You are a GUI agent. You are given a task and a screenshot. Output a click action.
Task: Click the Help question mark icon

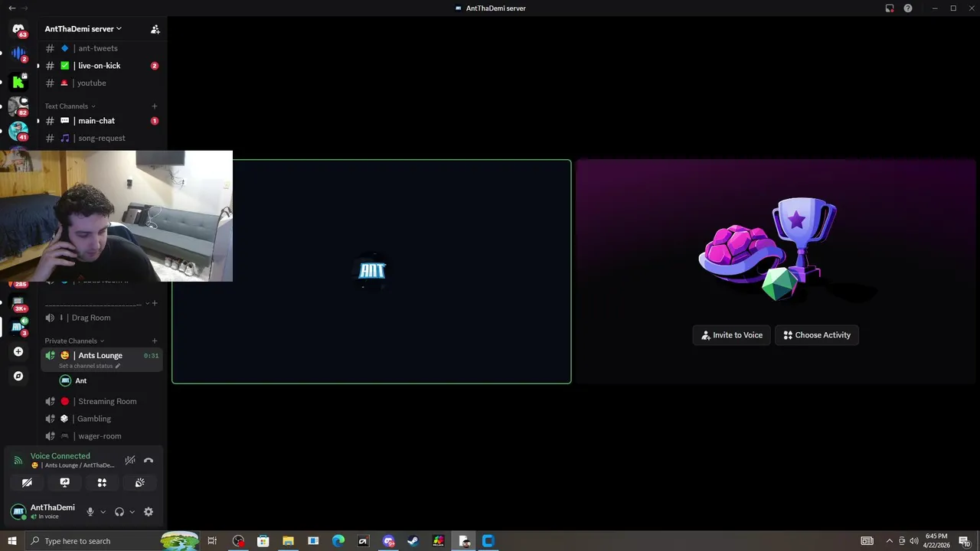908,8
